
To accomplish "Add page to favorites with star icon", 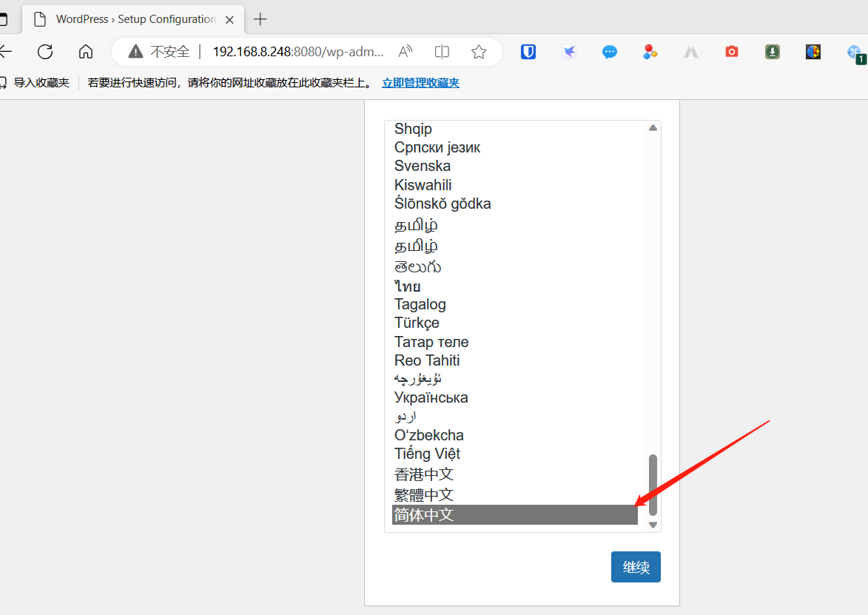I will click(479, 52).
